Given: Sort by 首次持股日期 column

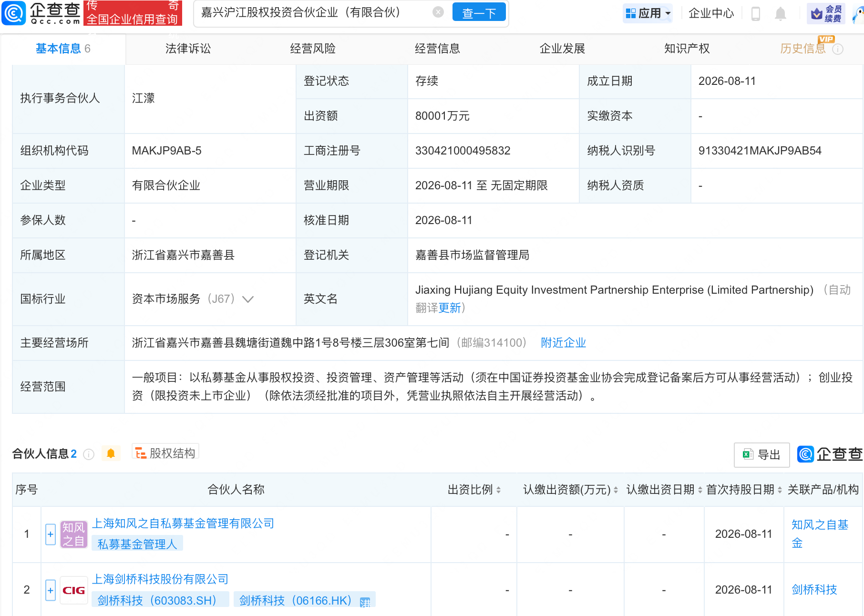Looking at the screenshot, I should pyautogui.click(x=780, y=490).
